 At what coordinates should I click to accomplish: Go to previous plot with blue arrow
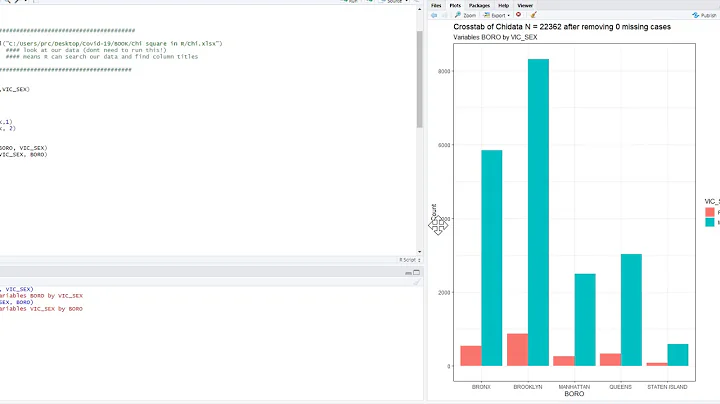434,15
